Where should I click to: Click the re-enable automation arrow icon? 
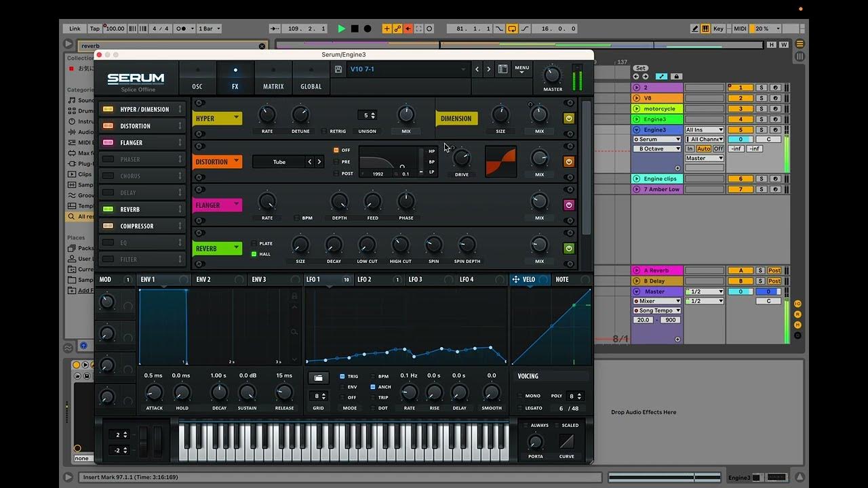coord(408,28)
